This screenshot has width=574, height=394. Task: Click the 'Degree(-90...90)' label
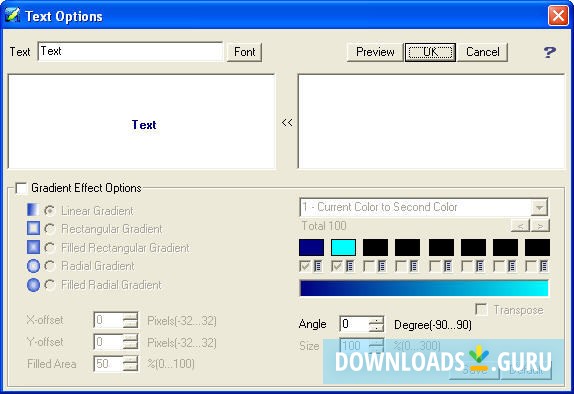point(433,325)
